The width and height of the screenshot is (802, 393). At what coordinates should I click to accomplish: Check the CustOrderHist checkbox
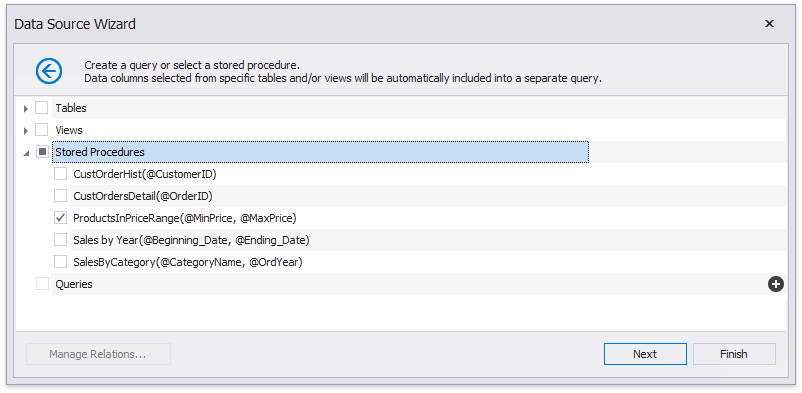[60, 174]
